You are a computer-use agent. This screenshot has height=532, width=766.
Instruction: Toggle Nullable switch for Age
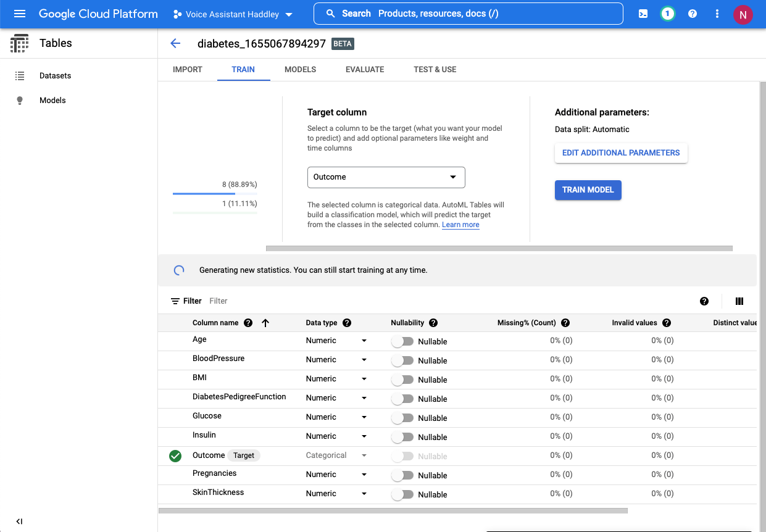pyautogui.click(x=402, y=341)
